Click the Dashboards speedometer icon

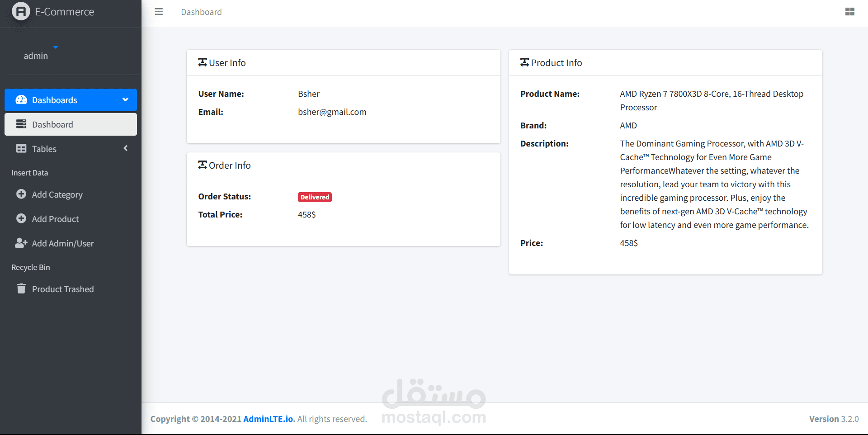coord(21,100)
